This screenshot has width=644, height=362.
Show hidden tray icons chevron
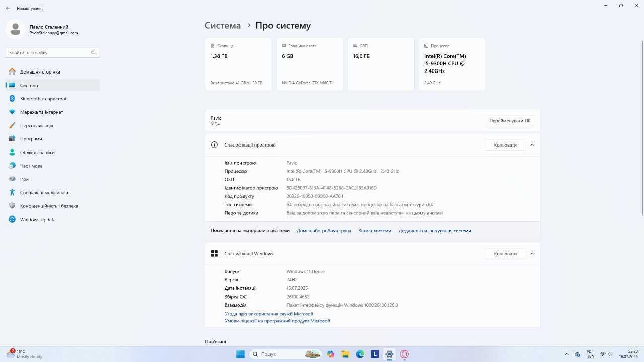(x=567, y=354)
